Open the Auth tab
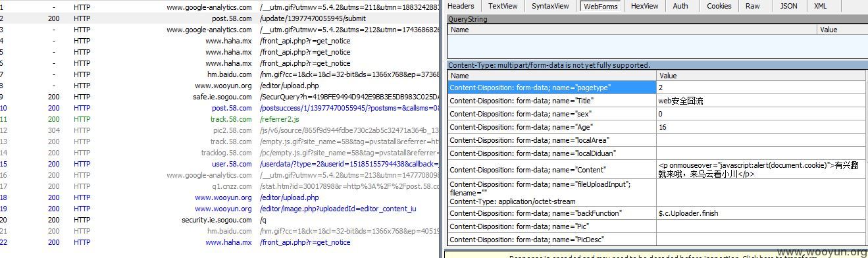The width and height of the screenshot is (868, 258). pos(680,6)
